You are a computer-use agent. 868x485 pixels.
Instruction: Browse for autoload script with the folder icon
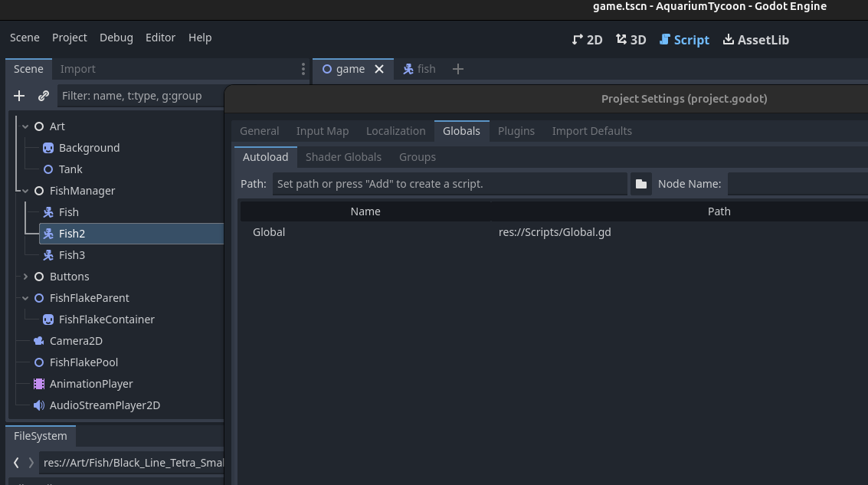click(641, 183)
